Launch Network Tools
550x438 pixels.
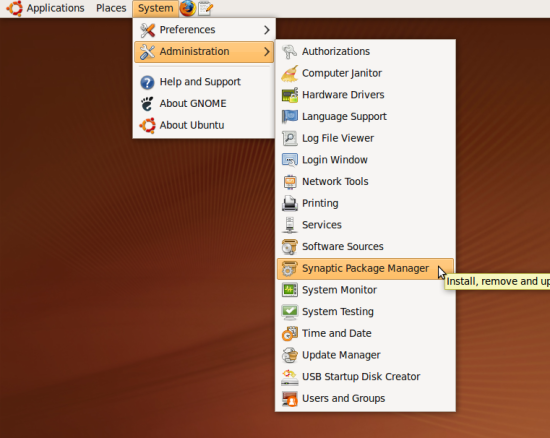point(365,182)
